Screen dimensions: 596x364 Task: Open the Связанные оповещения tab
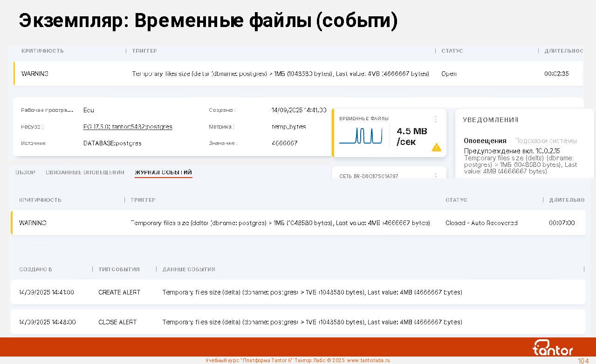pos(85,172)
